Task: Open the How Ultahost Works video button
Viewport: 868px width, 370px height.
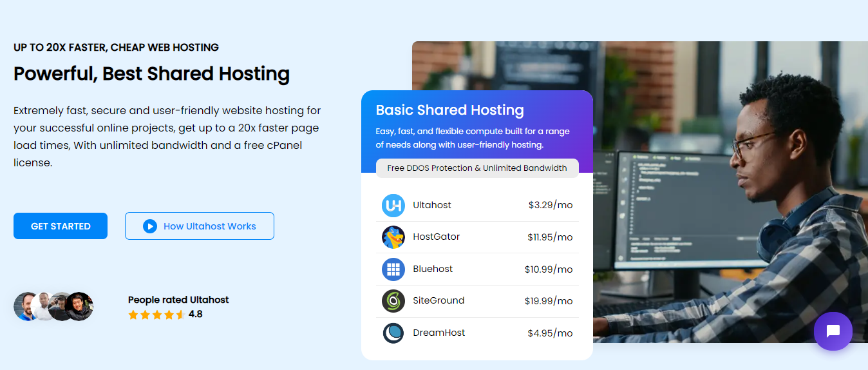Action: pos(200,226)
